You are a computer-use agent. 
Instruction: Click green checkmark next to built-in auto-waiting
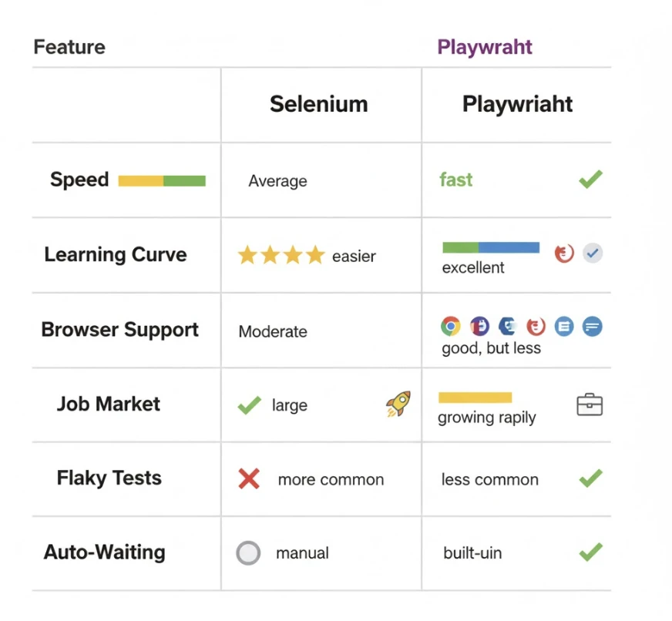590,552
